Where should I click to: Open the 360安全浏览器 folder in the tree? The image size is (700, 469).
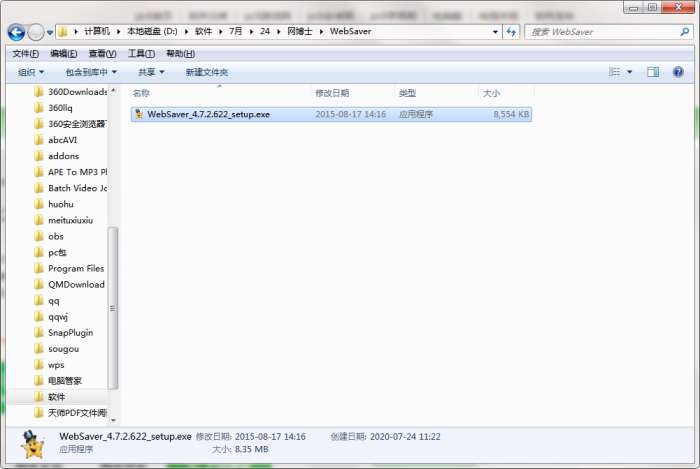[x=77, y=124]
